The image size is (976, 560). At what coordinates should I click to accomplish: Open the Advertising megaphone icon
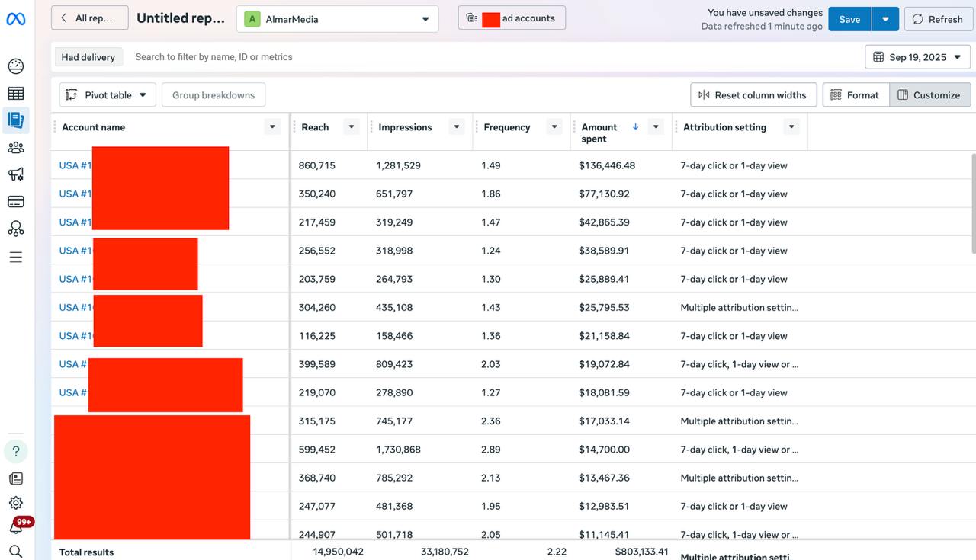tap(15, 174)
